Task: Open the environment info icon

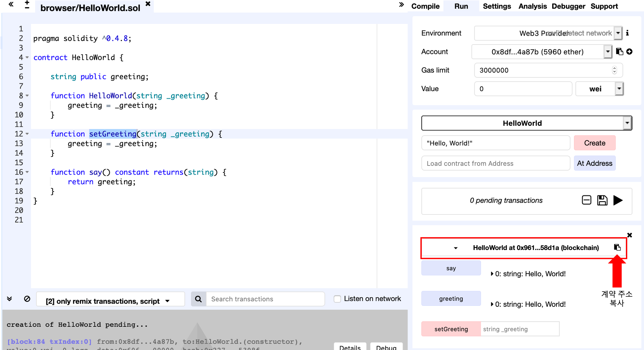Action: (x=627, y=33)
